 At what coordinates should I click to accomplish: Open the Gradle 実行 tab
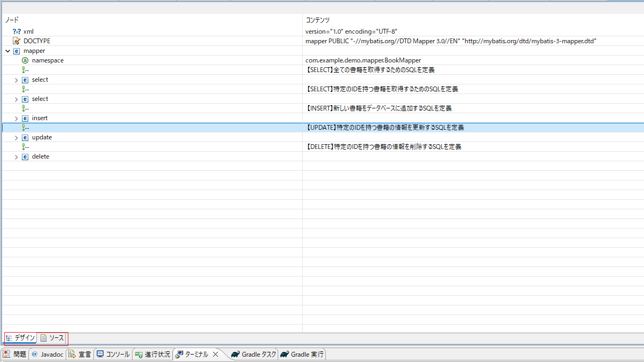click(302, 354)
